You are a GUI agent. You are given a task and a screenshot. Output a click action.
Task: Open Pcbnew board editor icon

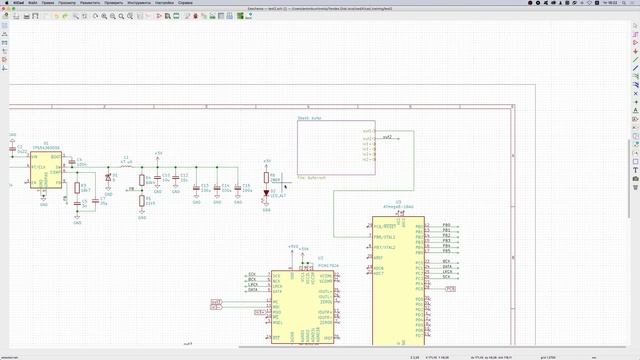click(240, 16)
